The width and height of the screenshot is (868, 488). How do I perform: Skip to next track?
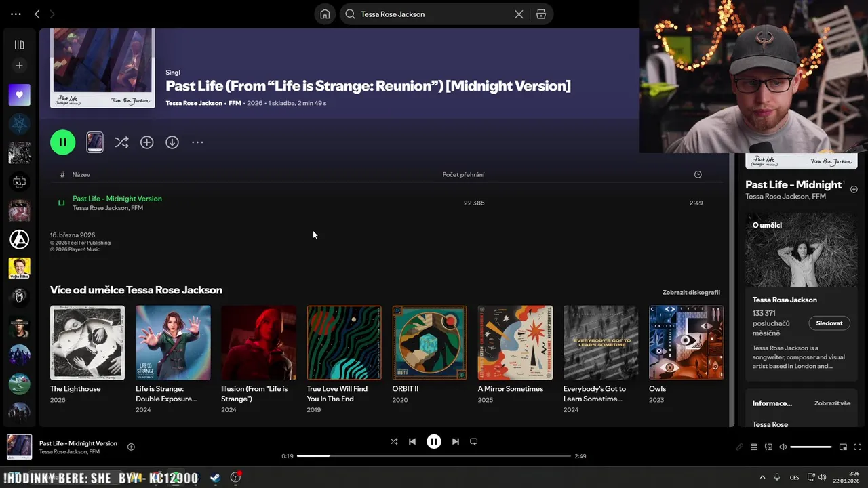tap(456, 441)
